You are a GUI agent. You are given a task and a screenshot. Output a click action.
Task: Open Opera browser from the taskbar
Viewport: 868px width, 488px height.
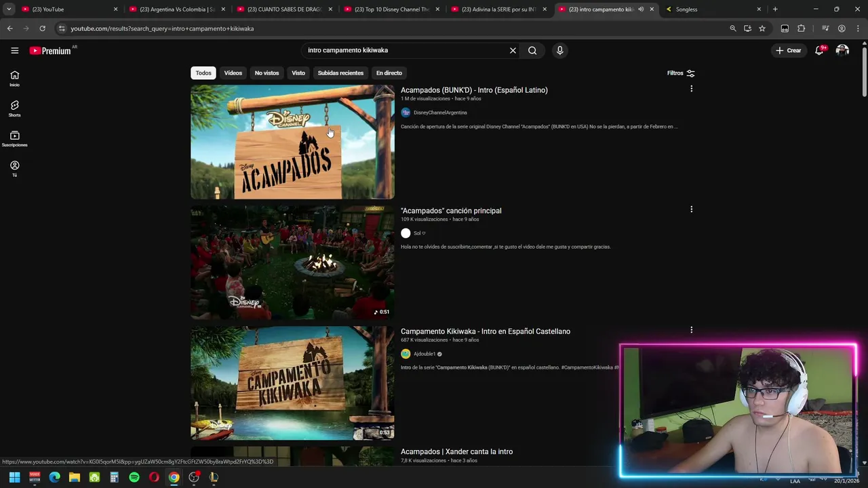[154, 477]
